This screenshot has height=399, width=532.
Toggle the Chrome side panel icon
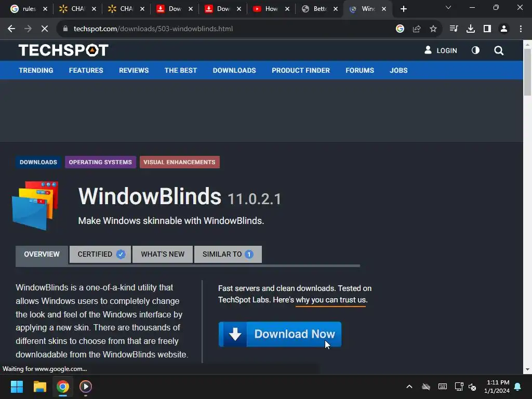point(487,29)
